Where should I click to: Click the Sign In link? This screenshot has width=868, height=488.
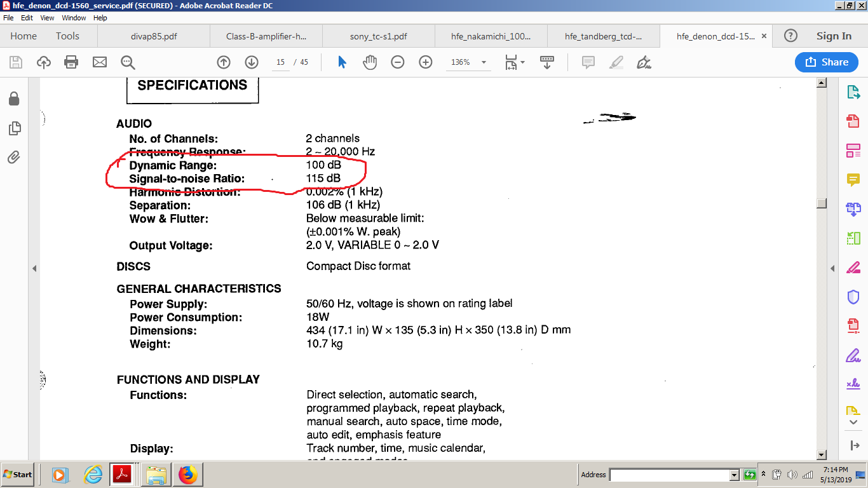pyautogui.click(x=834, y=36)
